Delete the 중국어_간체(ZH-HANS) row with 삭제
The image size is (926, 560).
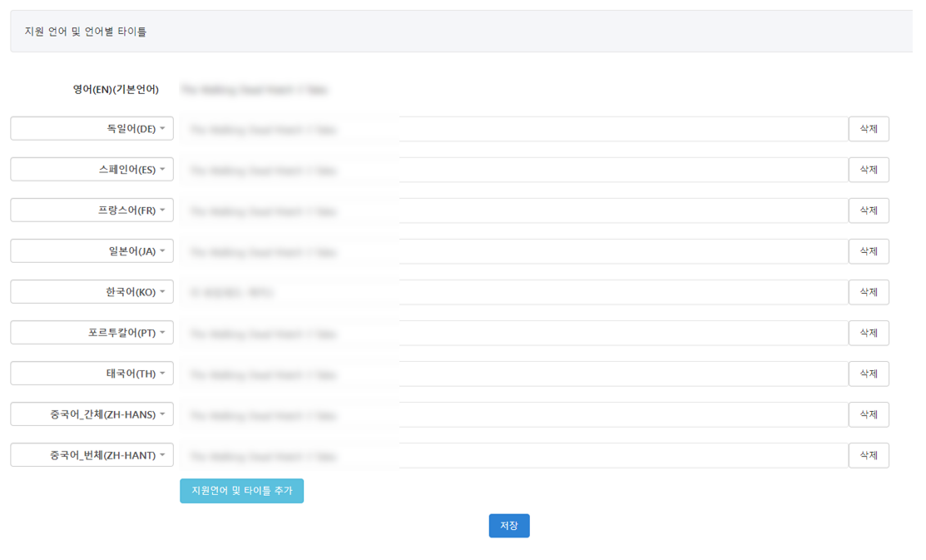(x=869, y=414)
